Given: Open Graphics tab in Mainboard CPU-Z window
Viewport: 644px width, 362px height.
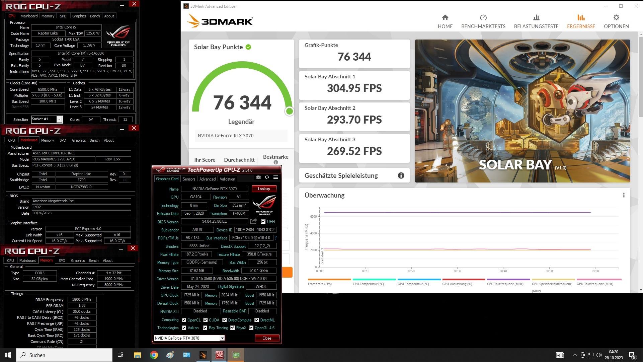Looking at the screenshot, I should click(x=79, y=141).
